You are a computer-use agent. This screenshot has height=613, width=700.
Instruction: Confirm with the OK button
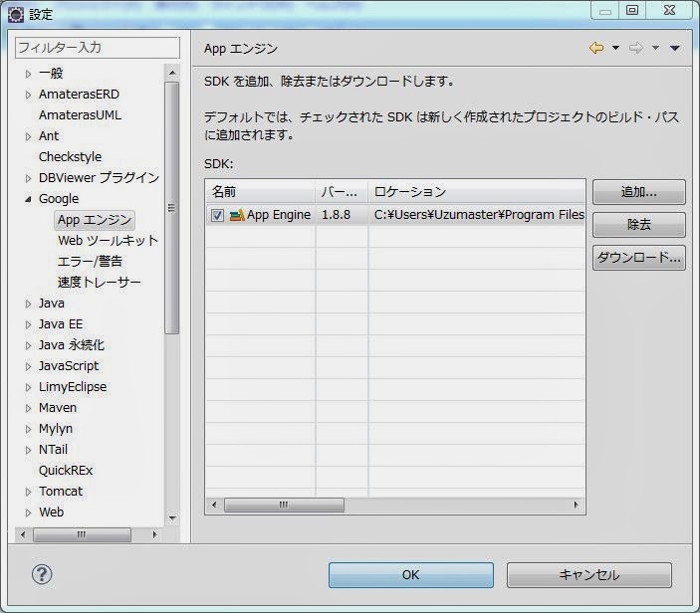(410, 574)
